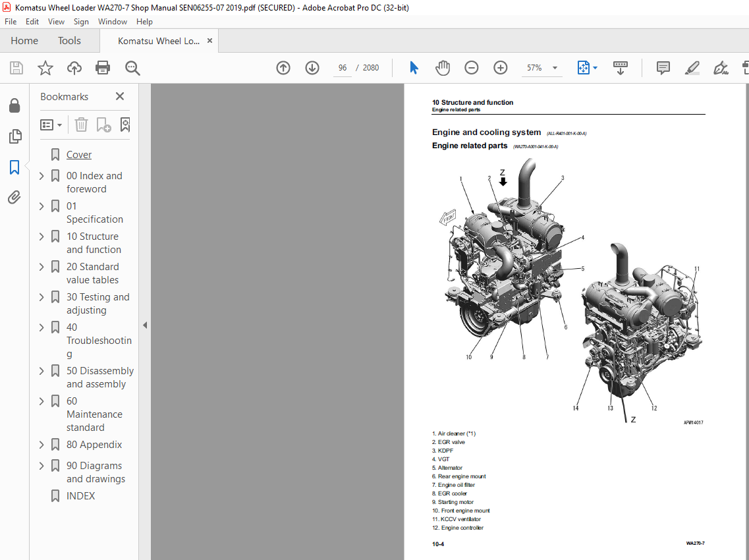The height and width of the screenshot is (560, 749).
Task: Open the 20 Standard value tables bookmark
Action: coord(93,273)
